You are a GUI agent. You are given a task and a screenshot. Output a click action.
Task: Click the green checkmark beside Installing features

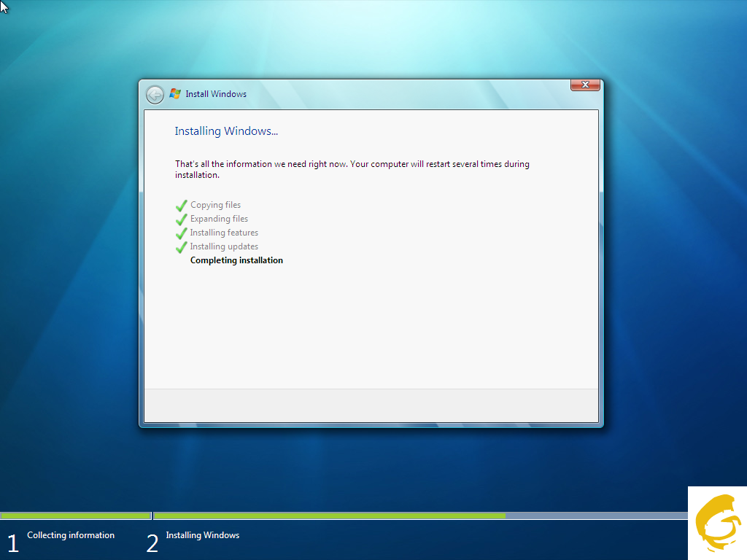(182, 233)
